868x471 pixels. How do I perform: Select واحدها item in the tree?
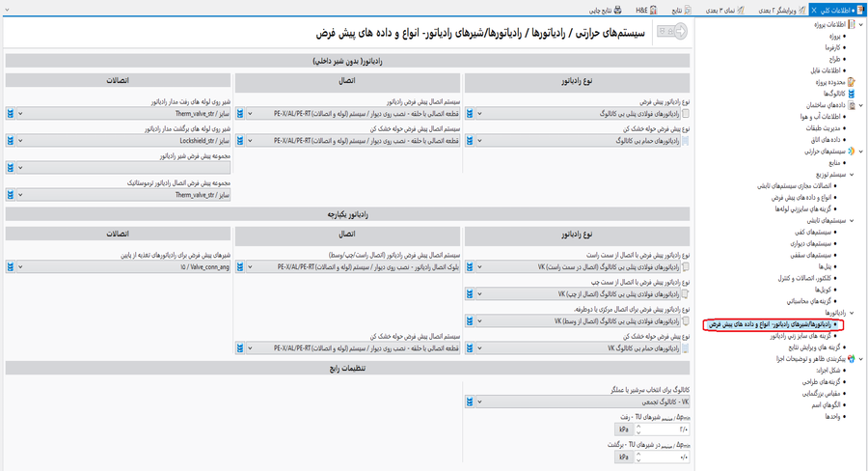click(x=828, y=416)
